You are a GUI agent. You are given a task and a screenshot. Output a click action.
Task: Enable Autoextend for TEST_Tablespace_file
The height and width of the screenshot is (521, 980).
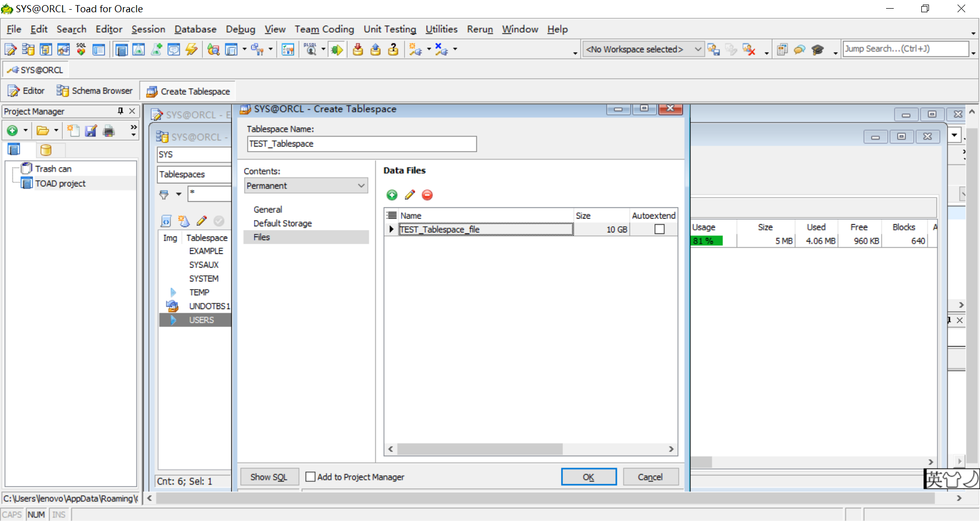tap(658, 229)
